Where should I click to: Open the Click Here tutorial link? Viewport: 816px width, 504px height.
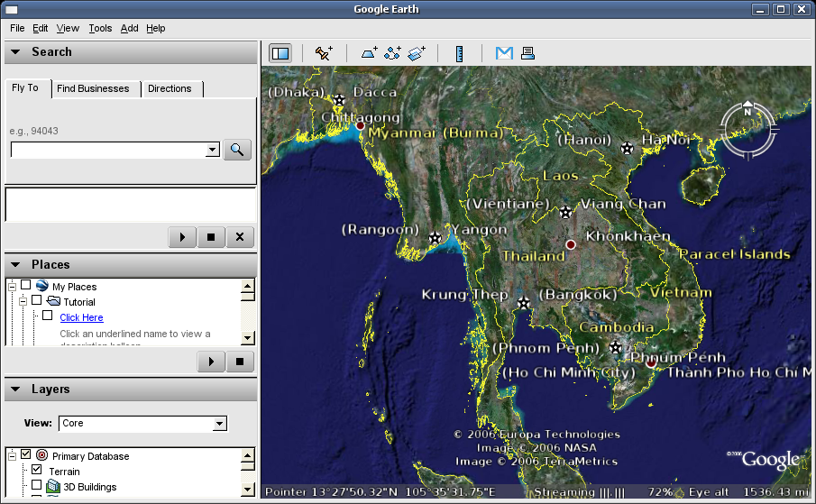(82, 317)
